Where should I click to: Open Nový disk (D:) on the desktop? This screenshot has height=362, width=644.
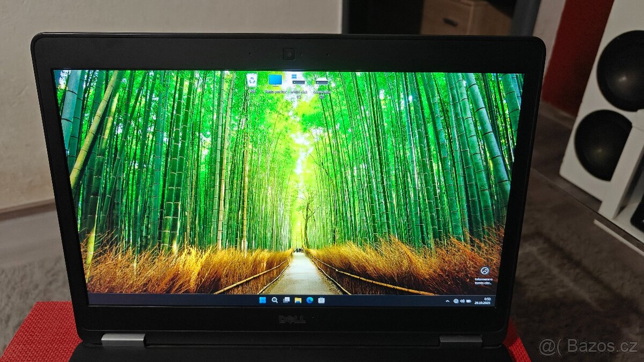(321, 82)
